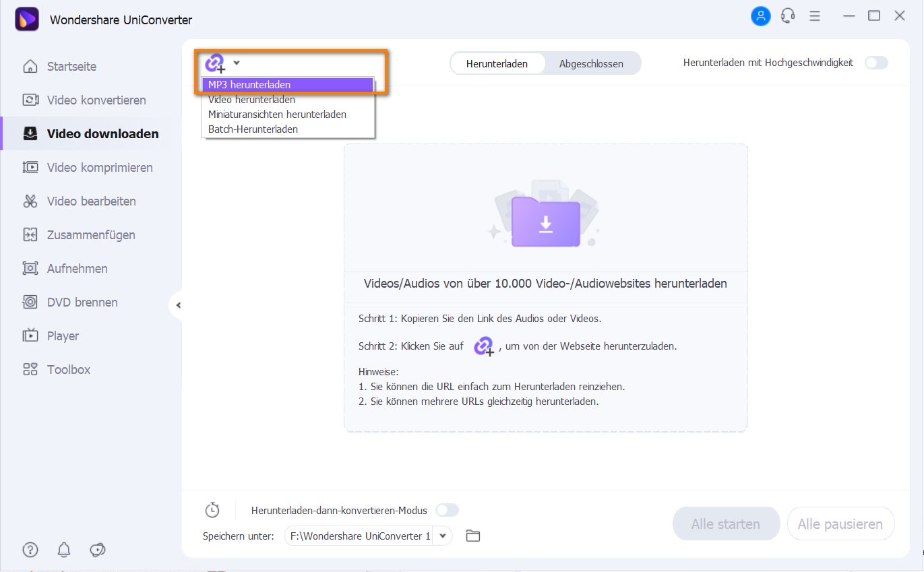Toggle Herunterladen mit Hochgeschwindigkeit switch
Screen dimensions: 924x572
877,63
